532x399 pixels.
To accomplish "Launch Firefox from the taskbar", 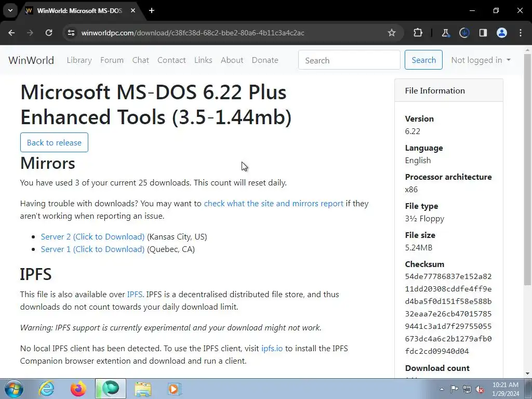I will click(x=78, y=389).
